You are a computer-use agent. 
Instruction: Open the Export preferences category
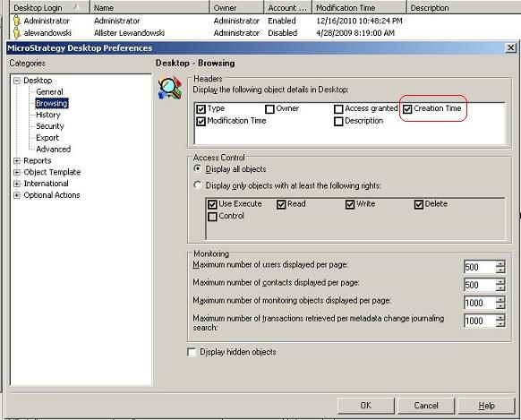coord(47,138)
